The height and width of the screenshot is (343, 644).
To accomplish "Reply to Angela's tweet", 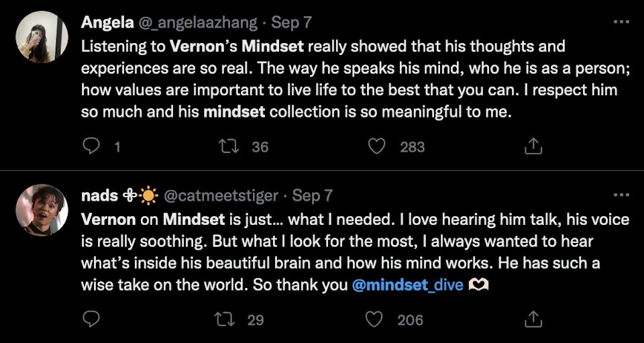I will [92, 146].
